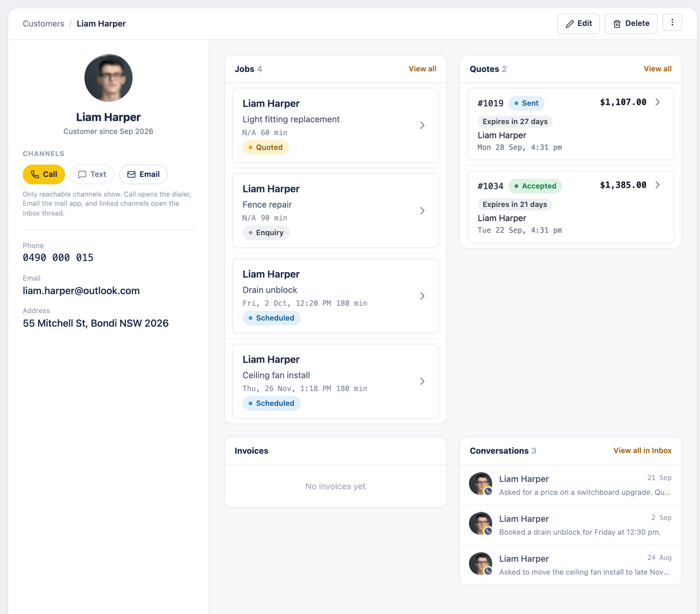
Task: Call Liam Harper via Call channel
Action: click(44, 174)
